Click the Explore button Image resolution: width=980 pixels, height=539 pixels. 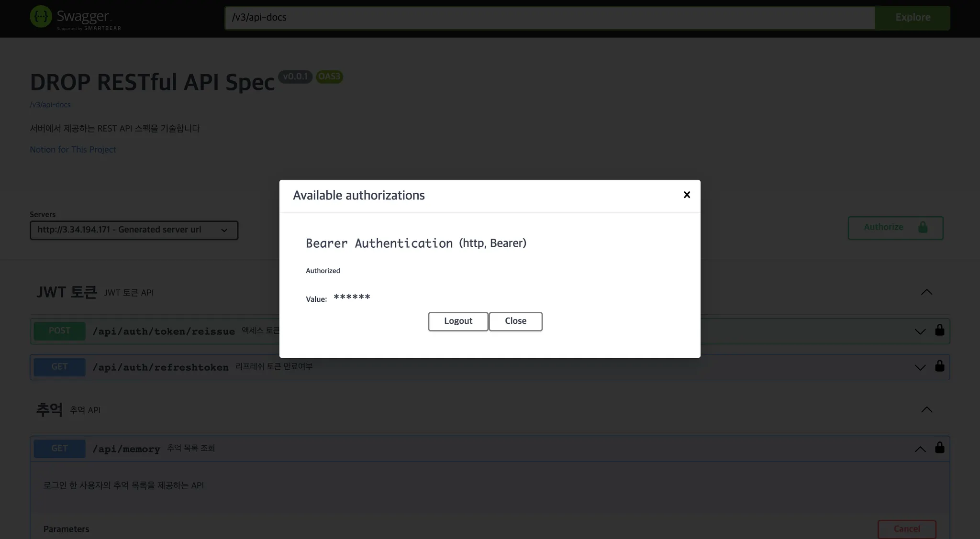913,18
